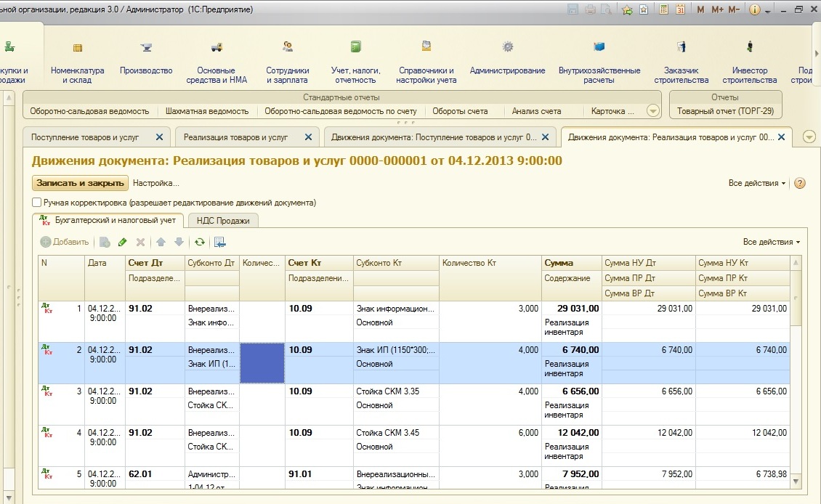The image size is (821, 504).
Task: Open the calendar icon in title bar
Action: click(x=681, y=9)
